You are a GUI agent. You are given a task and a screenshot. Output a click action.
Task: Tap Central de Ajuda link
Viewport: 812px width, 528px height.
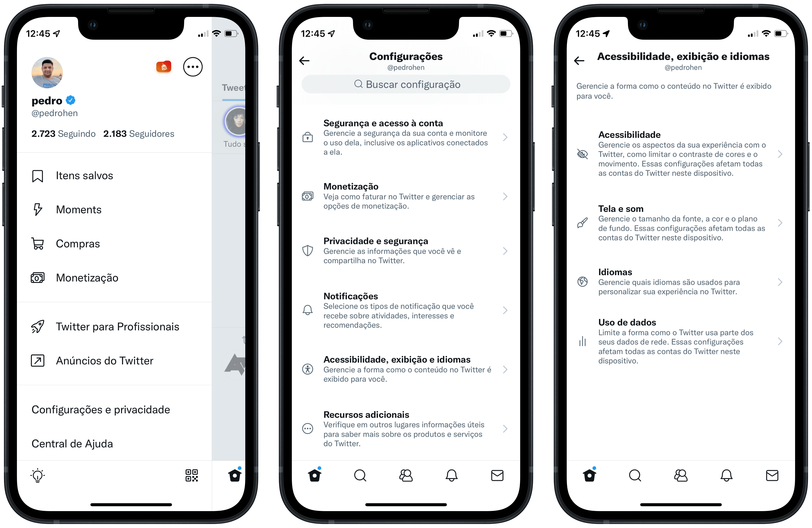pos(72,444)
